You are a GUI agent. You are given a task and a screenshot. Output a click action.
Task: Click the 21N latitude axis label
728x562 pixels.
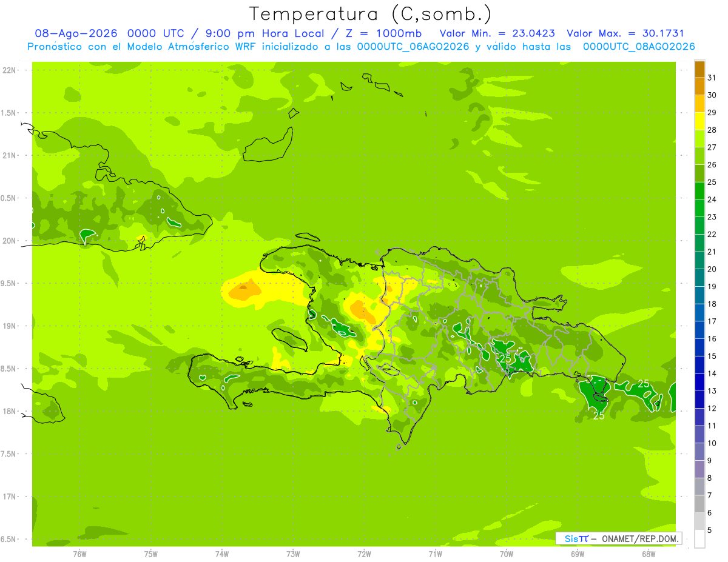(10, 155)
